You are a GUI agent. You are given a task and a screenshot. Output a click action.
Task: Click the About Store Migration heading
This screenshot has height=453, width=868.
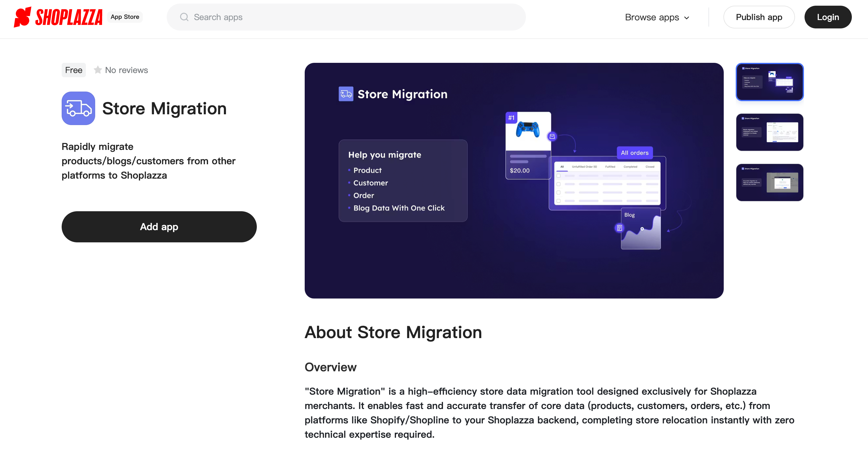393,332
